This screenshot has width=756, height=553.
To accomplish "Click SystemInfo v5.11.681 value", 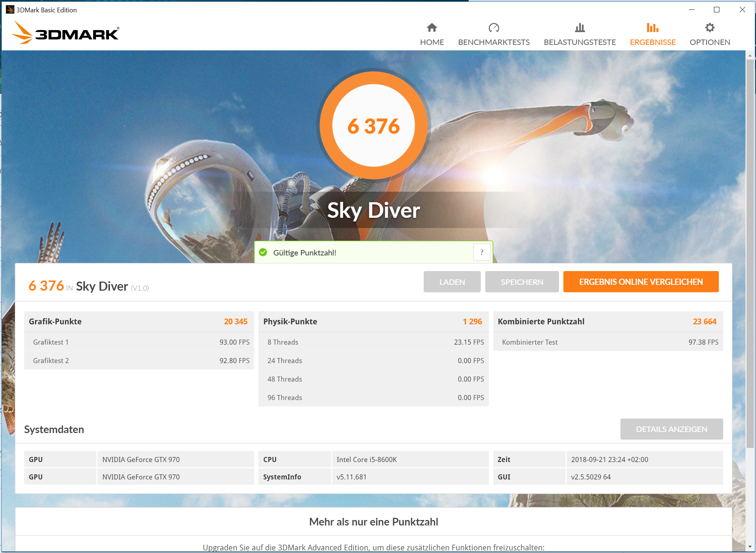I will 351,477.
